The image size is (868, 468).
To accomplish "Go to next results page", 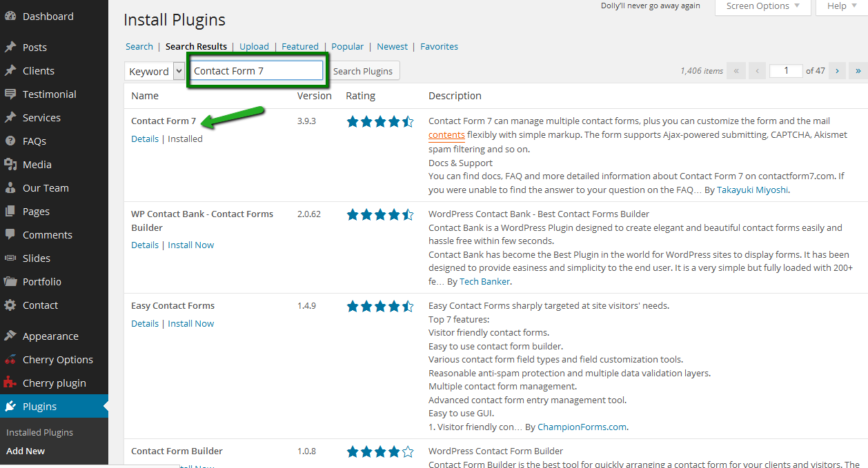I will [x=838, y=70].
